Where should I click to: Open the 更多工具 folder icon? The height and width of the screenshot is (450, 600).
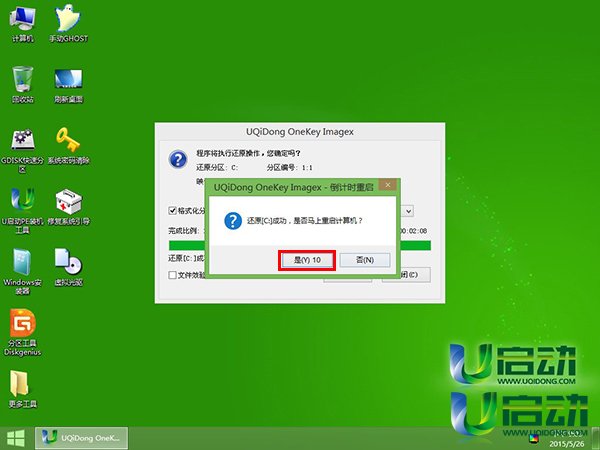tap(22, 389)
